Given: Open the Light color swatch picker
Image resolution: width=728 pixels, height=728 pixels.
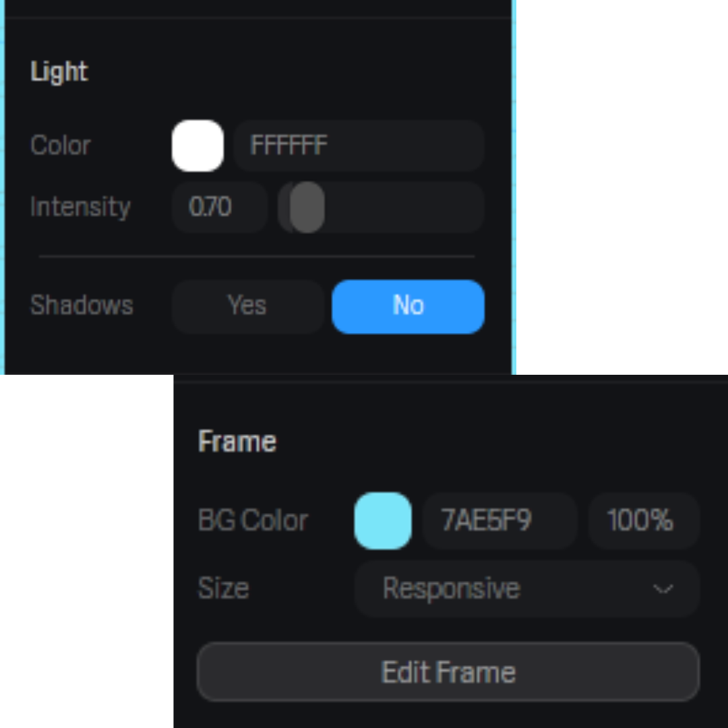Looking at the screenshot, I should (x=198, y=146).
